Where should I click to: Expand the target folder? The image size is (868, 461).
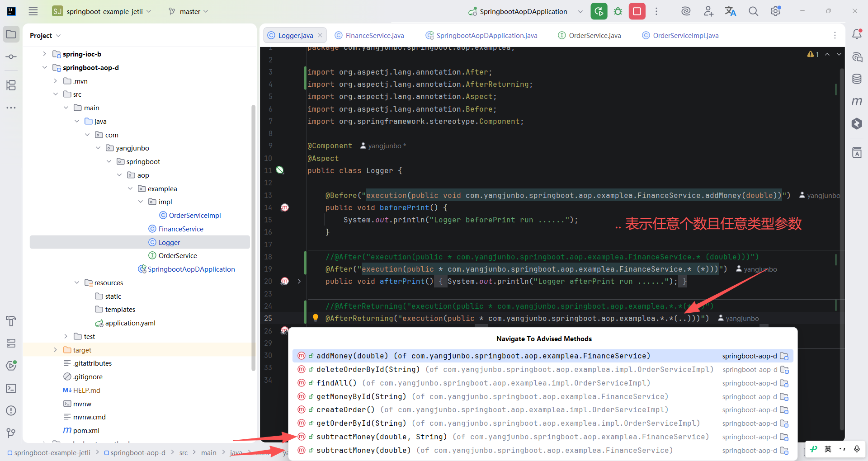55,350
